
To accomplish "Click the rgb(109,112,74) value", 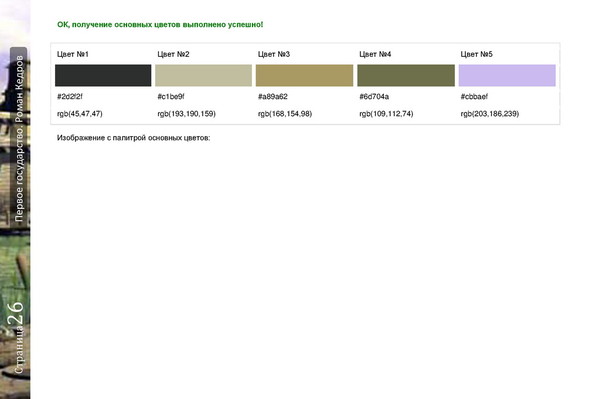I will point(386,114).
